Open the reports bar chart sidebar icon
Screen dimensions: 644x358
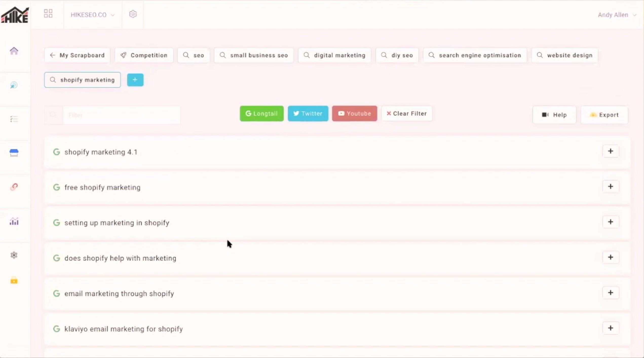tap(14, 221)
